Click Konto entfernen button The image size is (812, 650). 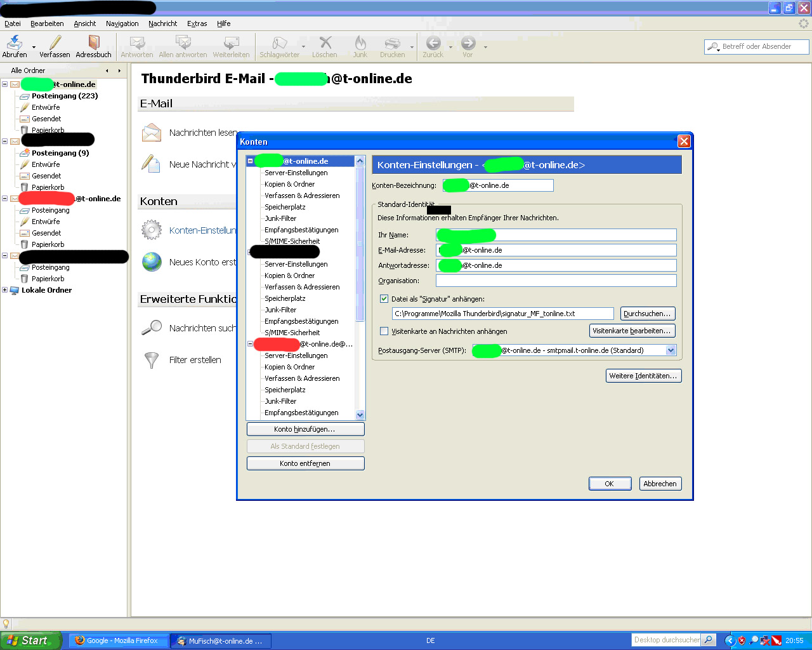[x=305, y=463]
